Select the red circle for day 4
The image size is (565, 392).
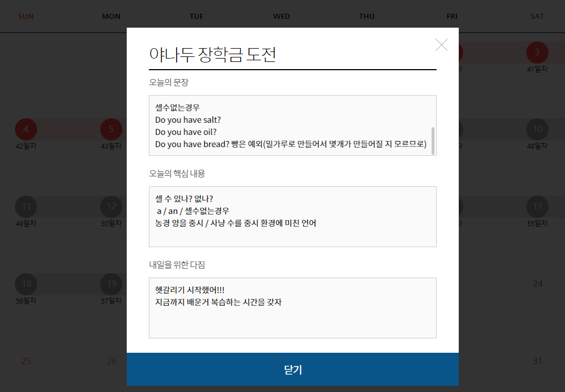26,129
